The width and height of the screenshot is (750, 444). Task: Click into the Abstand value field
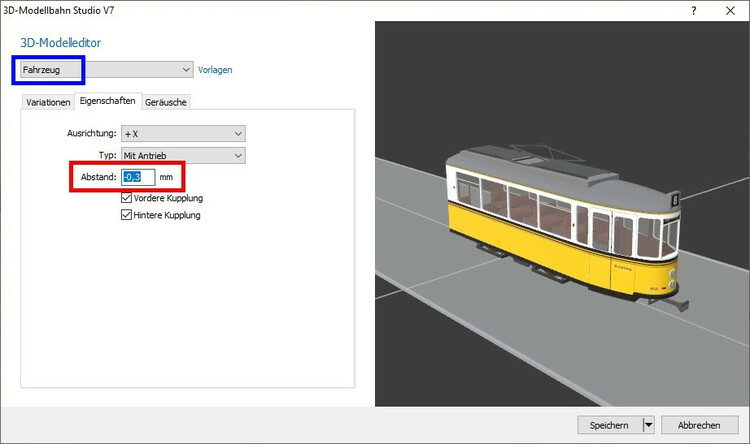138,177
